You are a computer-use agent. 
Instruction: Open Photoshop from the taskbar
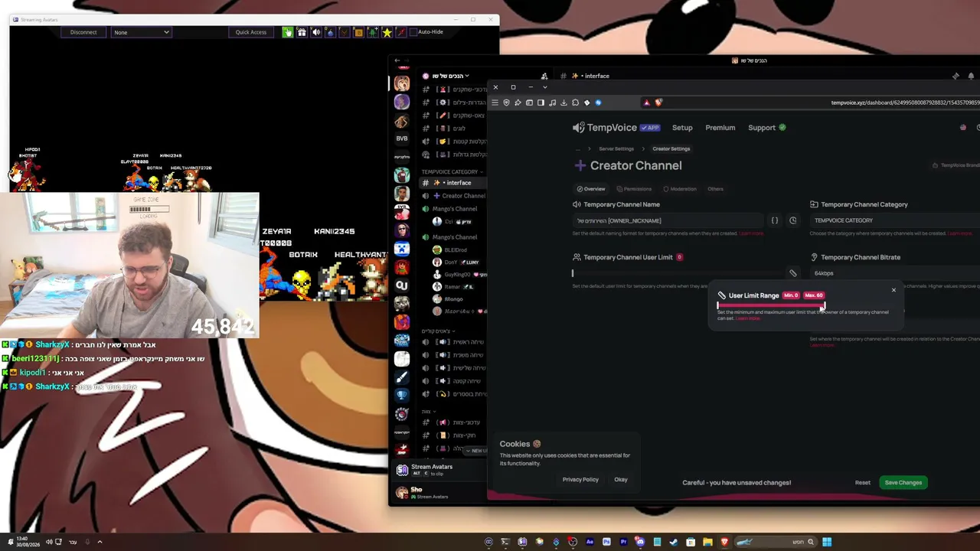606,543
